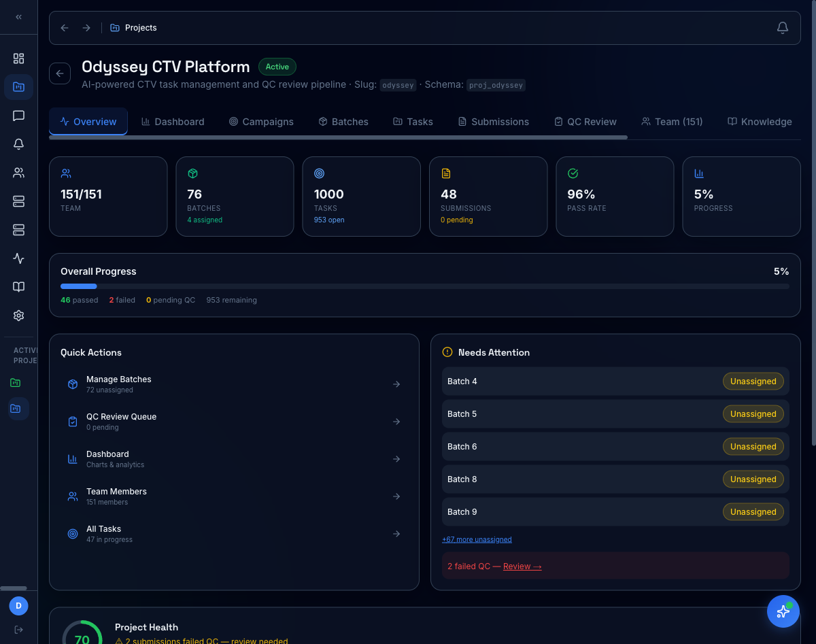Select the Batch 8 row
The height and width of the screenshot is (644, 816).
tap(615, 479)
